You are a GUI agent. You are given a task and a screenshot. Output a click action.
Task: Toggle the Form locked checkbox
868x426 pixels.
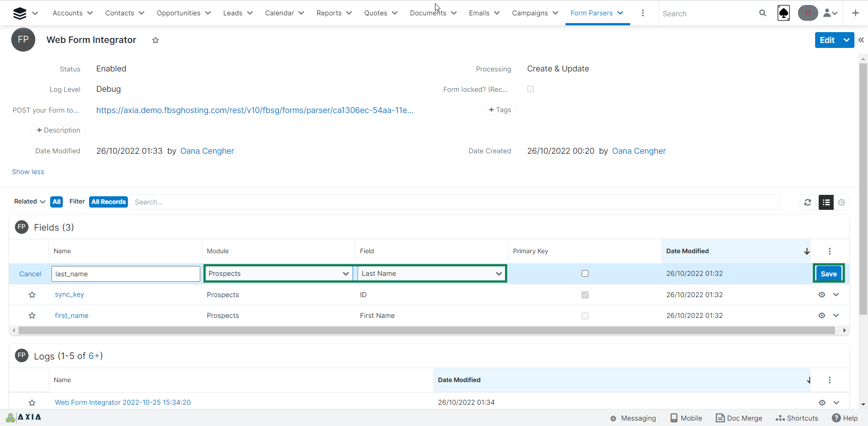pos(530,89)
